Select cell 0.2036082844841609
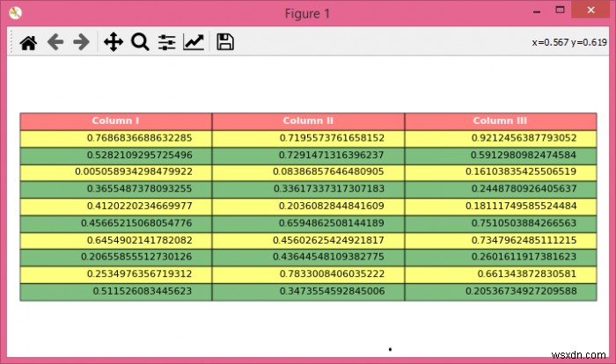Screen dimensions: 616x364 308,207
